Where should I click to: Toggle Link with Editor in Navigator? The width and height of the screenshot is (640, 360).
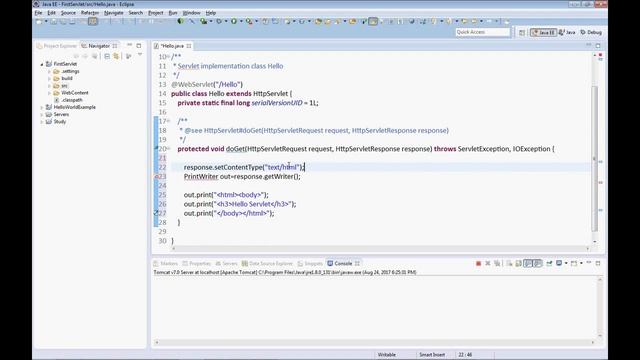pyautogui.click(x=116, y=56)
